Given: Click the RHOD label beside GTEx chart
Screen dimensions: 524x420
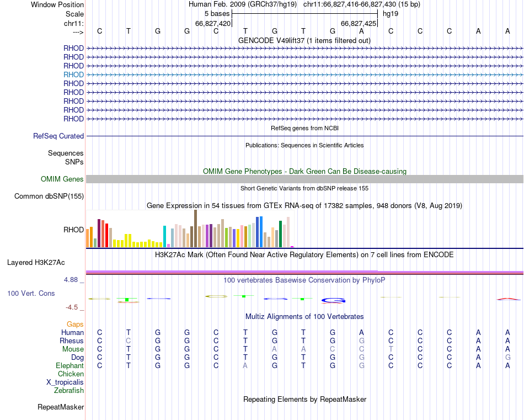Looking at the screenshot, I should 73,230.
